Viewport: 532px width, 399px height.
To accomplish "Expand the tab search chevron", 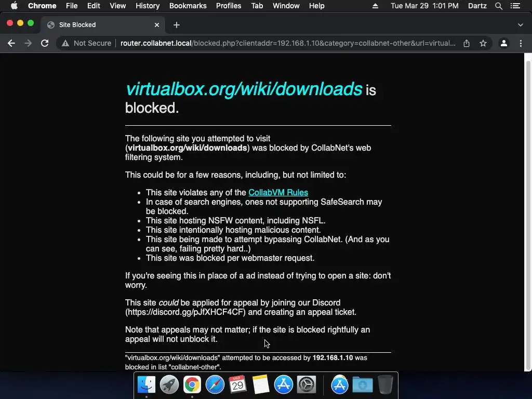I will (521, 25).
